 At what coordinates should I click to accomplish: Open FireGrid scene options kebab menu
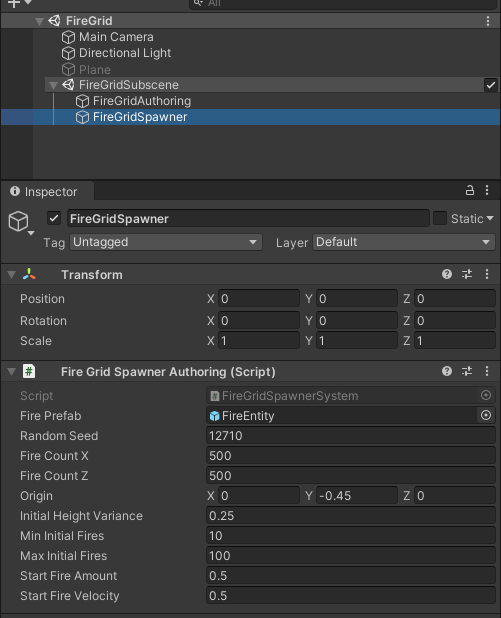click(x=488, y=21)
